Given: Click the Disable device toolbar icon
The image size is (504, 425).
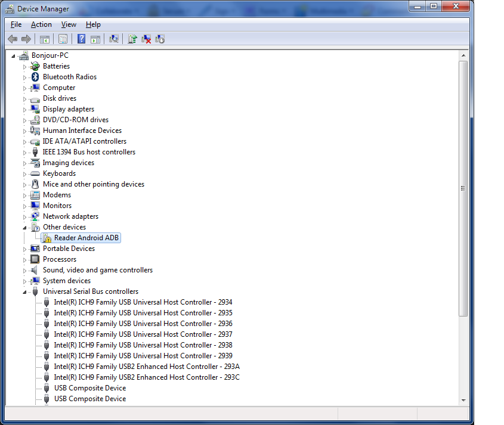Looking at the screenshot, I should click(x=160, y=39).
